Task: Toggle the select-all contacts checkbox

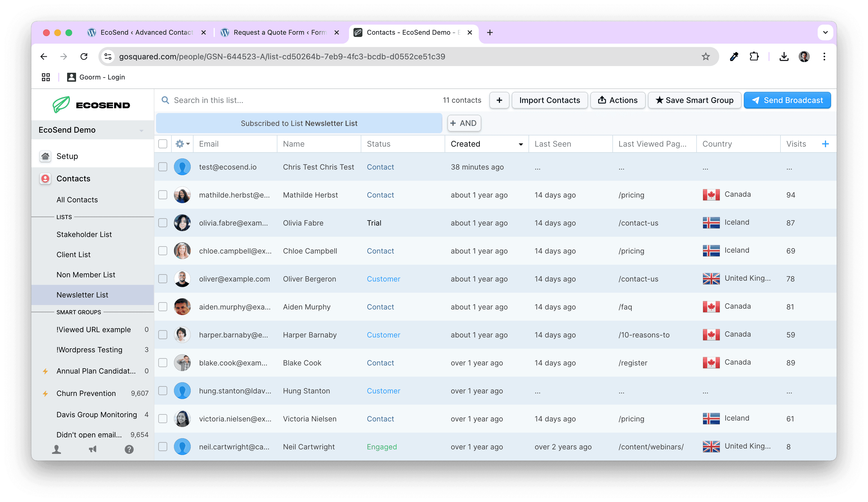Action: tap(162, 144)
